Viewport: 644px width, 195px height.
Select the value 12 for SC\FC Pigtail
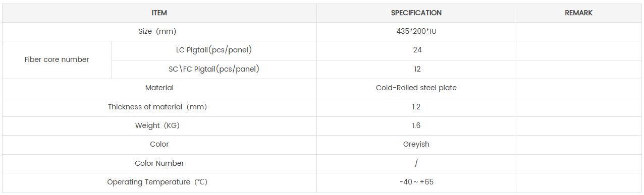point(417,69)
